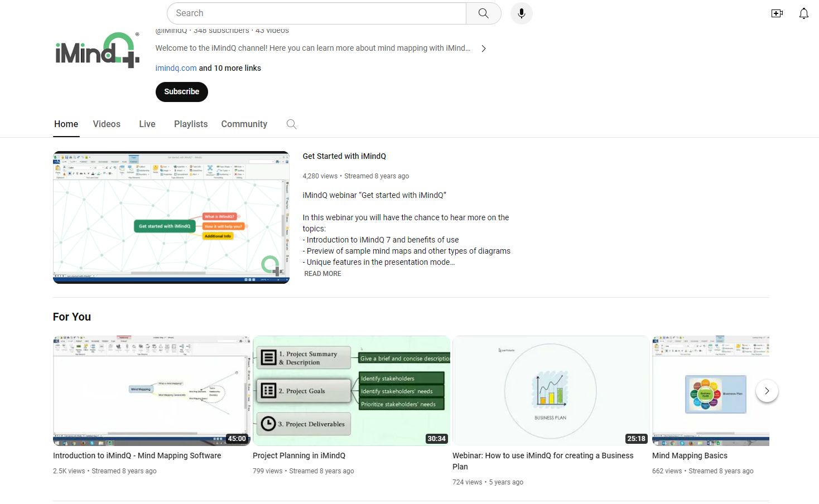This screenshot has width=819, height=504.
Task: Open the Mind Mapping Basics video title
Action: pos(690,455)
